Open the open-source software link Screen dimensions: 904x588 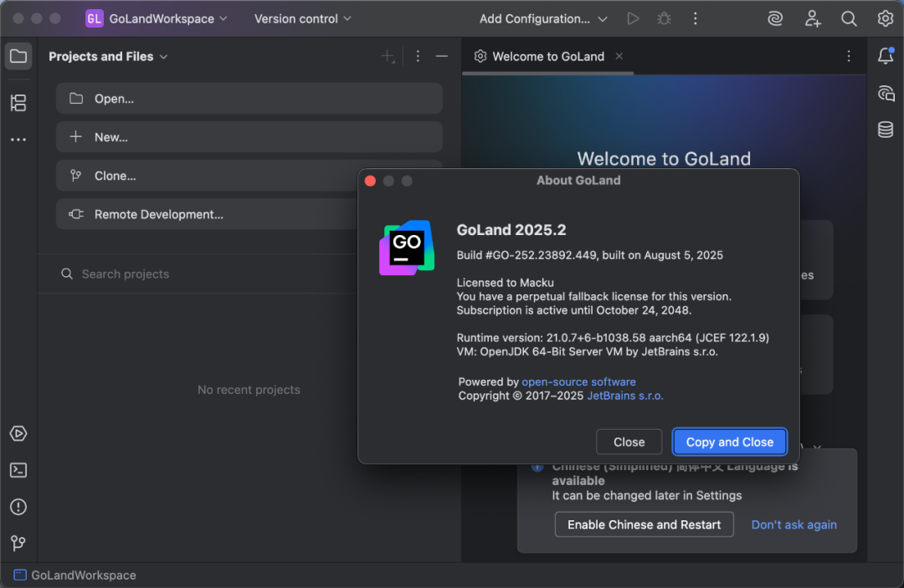coord(579,382)
